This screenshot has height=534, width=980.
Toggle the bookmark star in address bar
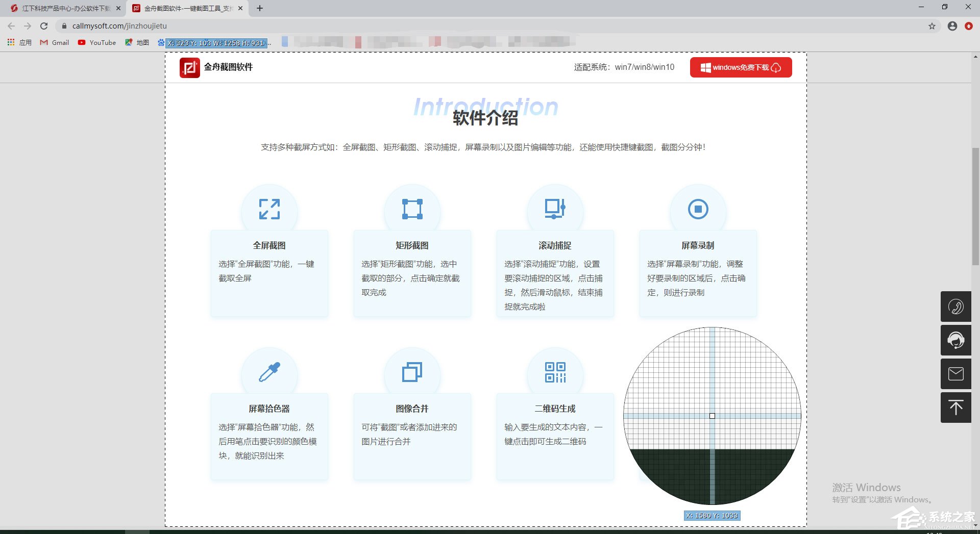[932, 26]
